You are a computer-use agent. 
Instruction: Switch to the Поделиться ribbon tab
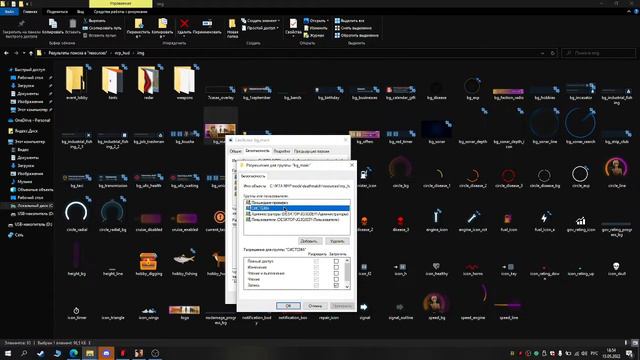tap(57, 12)
